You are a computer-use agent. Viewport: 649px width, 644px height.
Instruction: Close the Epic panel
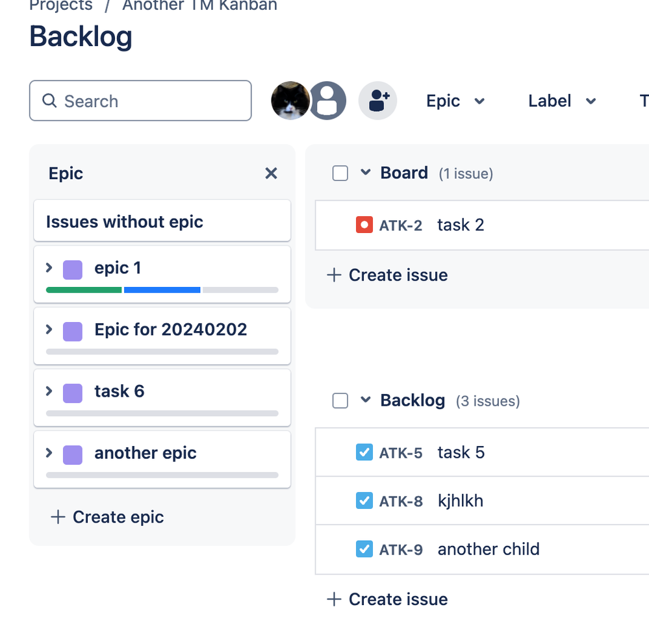coord(271,173)
